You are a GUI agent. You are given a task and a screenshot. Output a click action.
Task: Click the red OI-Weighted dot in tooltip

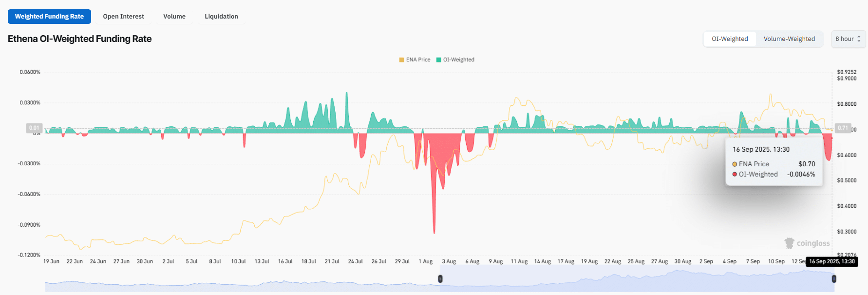click(x=735, y=175)
